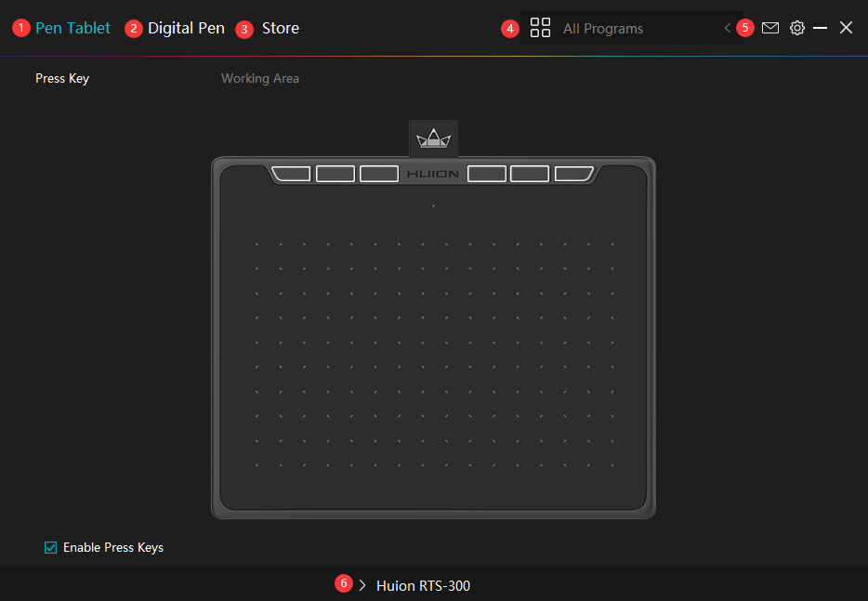Select the fourth press key right of HUION logo

coord(487,173)
